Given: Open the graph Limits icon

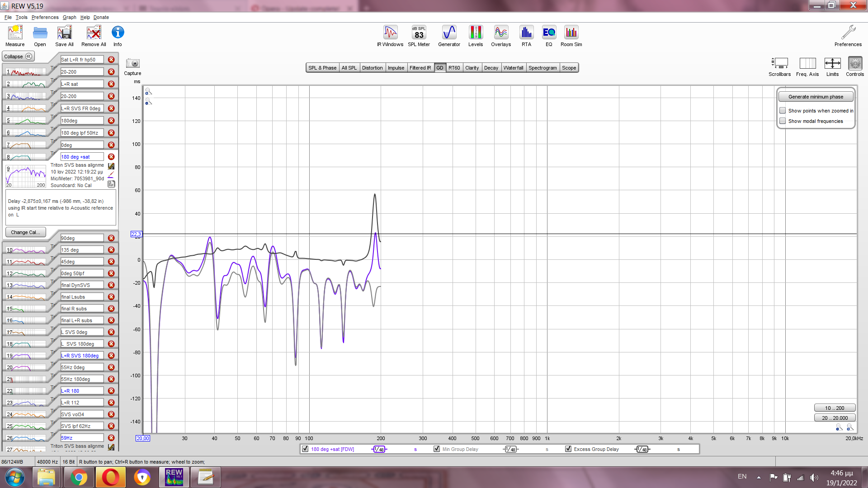Looking at the screenshot, I should (x=832, y=64).
